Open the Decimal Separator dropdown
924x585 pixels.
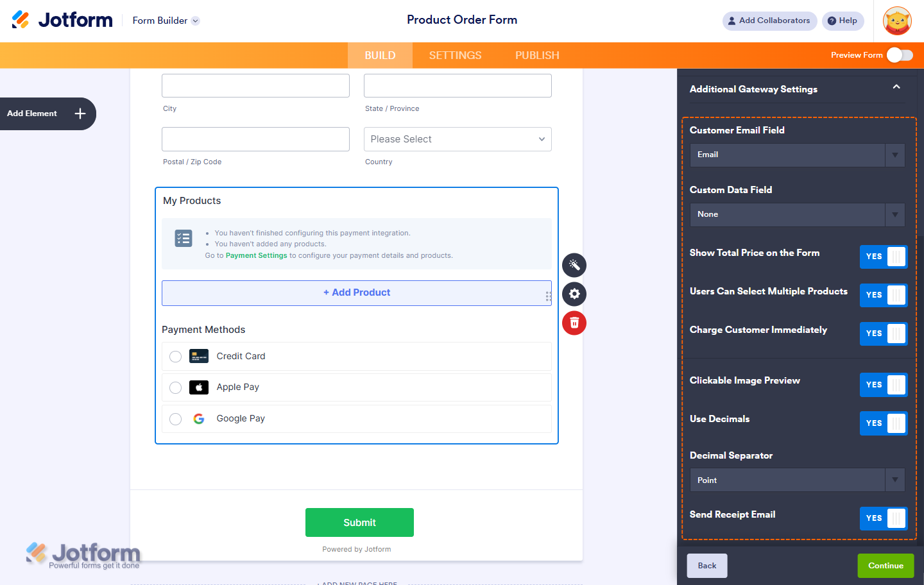(x=797, y=480)
